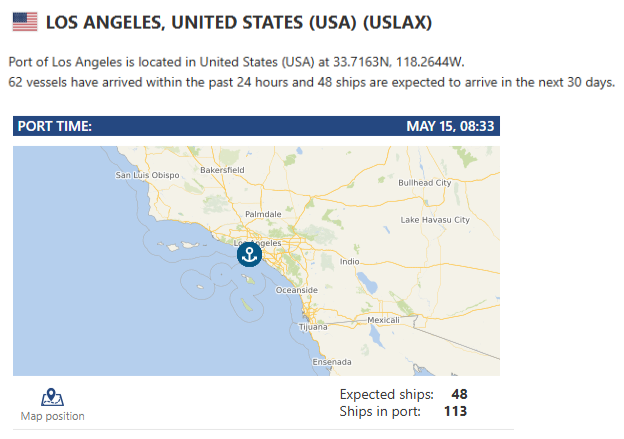Click the Port Time header bar
Image resolution: width=624 pixels, height=439 pixels.
(256, 126)
